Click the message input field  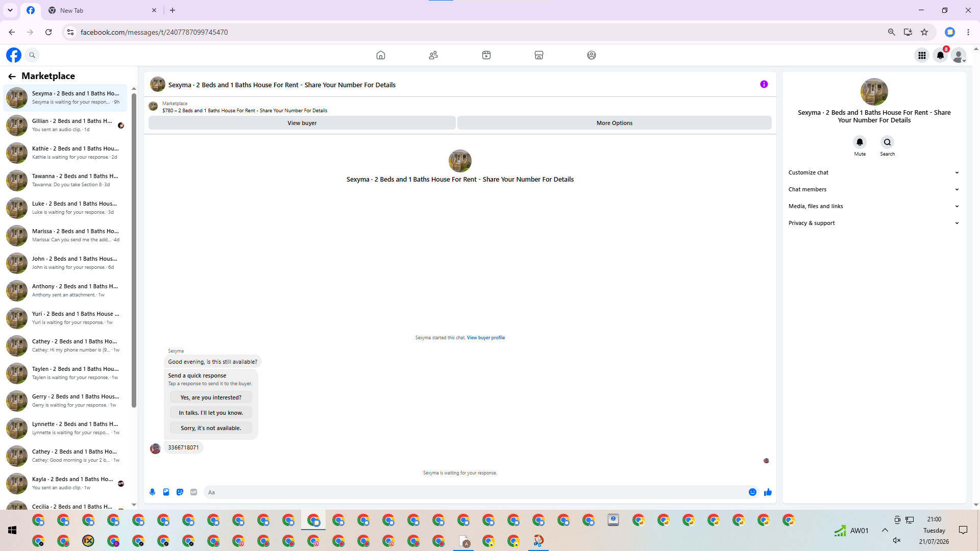(x=475, y=492)
